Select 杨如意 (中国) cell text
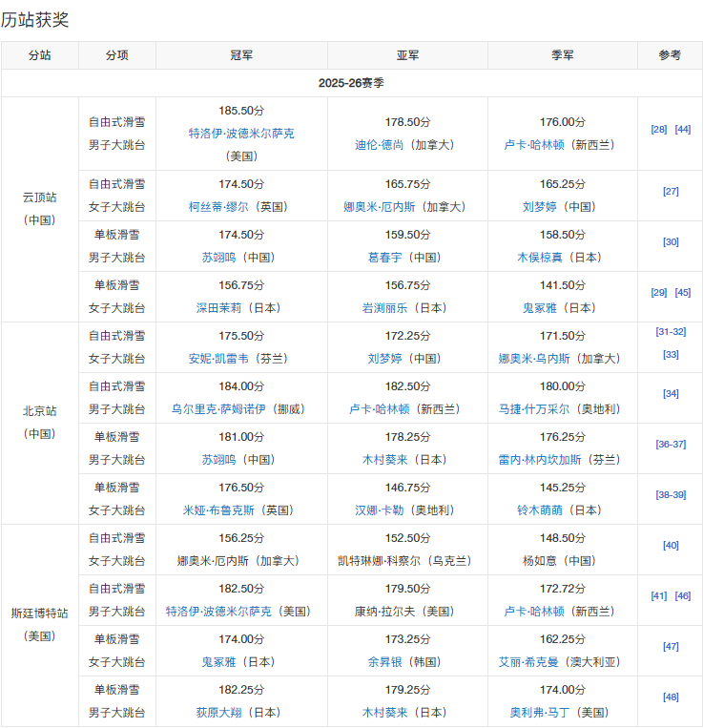Viewport: 703px width, 728px height. [x=559, y=561]
